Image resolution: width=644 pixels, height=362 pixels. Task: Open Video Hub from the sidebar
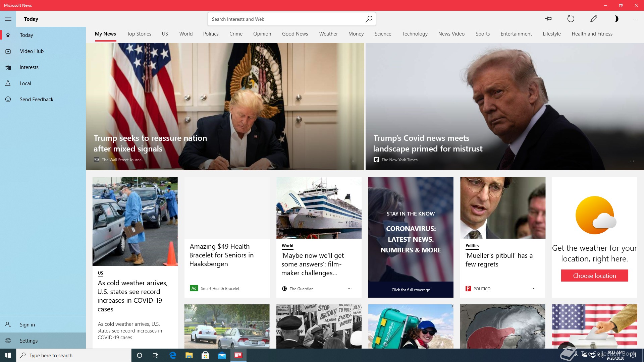(32, 51)
